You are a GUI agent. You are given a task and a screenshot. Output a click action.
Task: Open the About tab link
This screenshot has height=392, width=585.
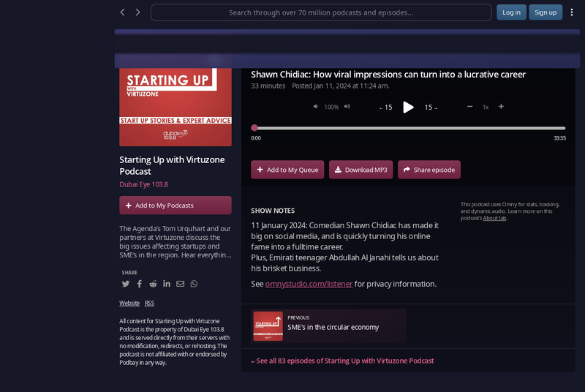point(494,218)
